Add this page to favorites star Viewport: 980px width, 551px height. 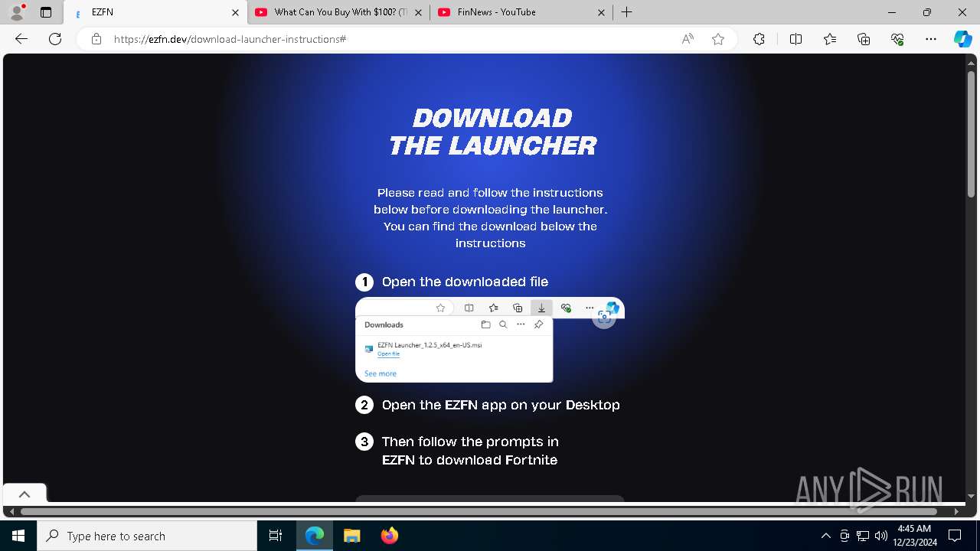(x=718, y=39)
